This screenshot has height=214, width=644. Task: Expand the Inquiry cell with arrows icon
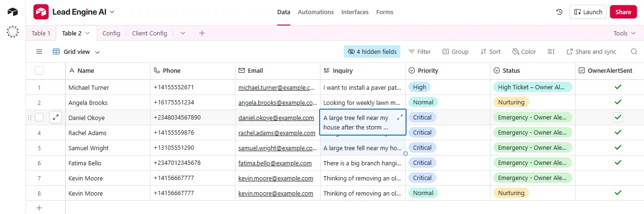[x=400, y=117]
